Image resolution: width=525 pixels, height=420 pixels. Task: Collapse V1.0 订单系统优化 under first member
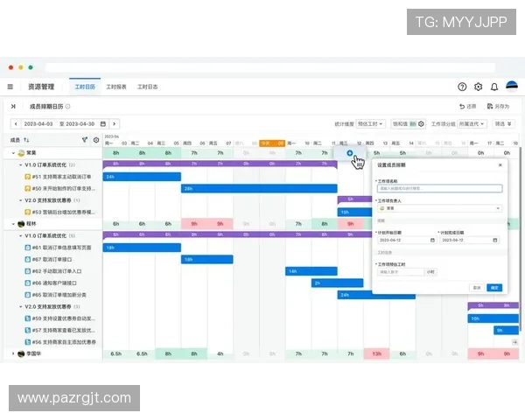(x=20, y=165)
